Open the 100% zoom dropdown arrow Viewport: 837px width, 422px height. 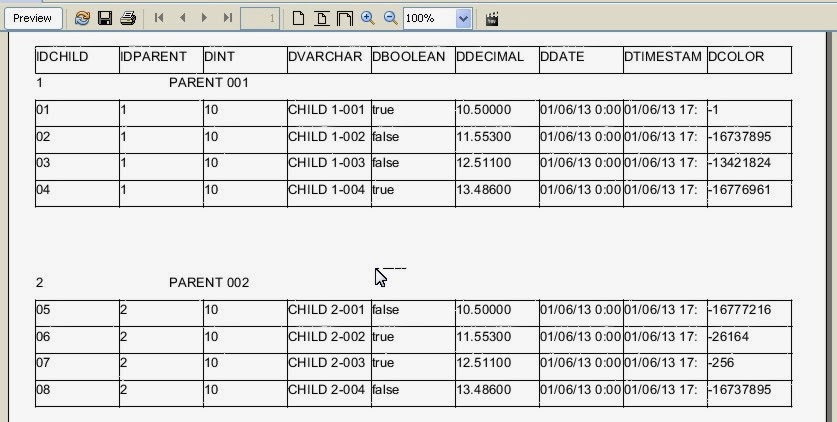463,19
